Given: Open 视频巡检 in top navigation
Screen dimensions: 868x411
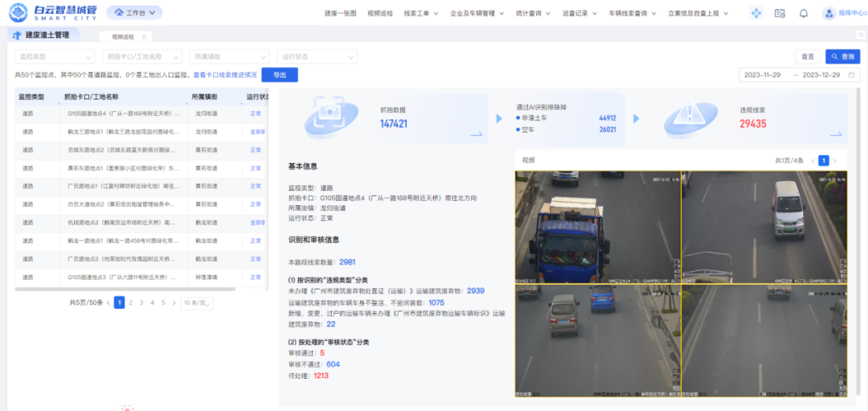Looking at the screenshot, I should tap(380, 13).
